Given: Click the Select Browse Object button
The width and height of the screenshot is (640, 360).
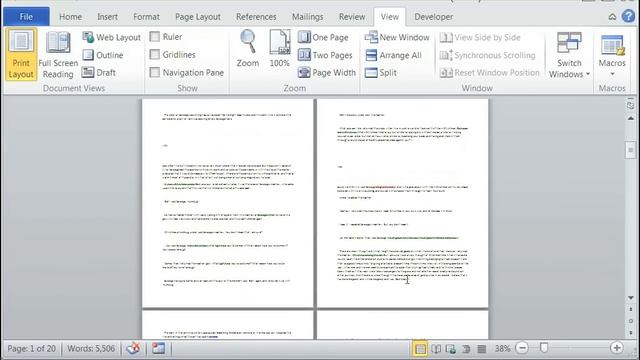Looking at the screenshot, I should [x=631, y=321].
